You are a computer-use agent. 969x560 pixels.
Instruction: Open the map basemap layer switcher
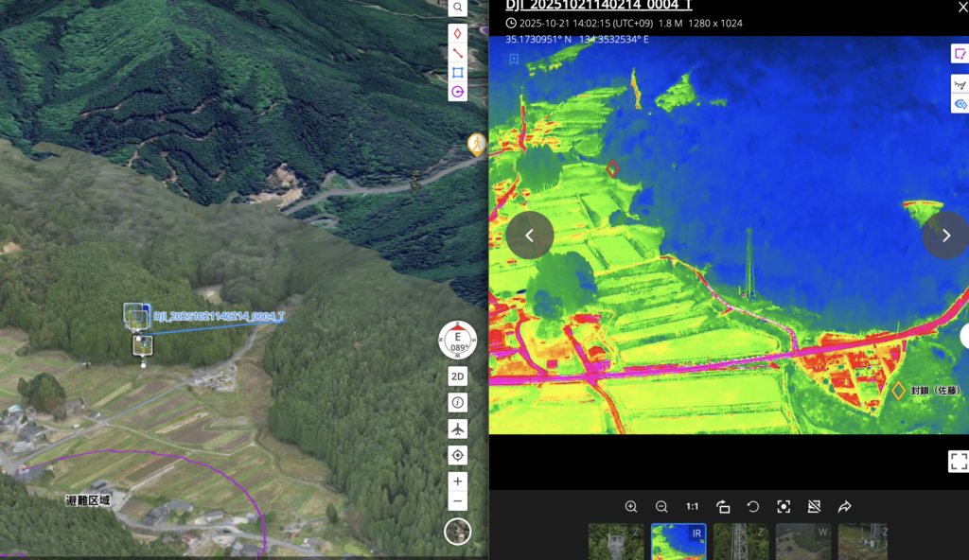click(x=458, y=532)
